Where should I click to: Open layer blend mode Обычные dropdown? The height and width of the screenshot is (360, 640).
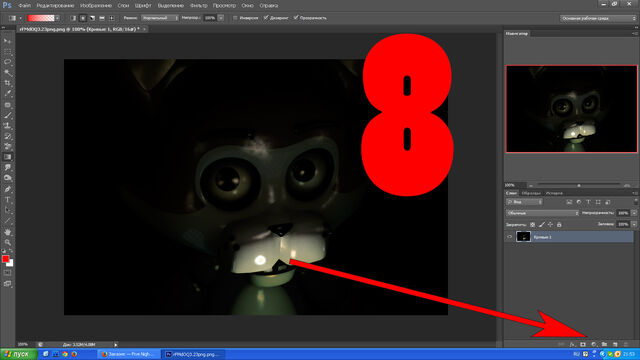pos(542,213)
